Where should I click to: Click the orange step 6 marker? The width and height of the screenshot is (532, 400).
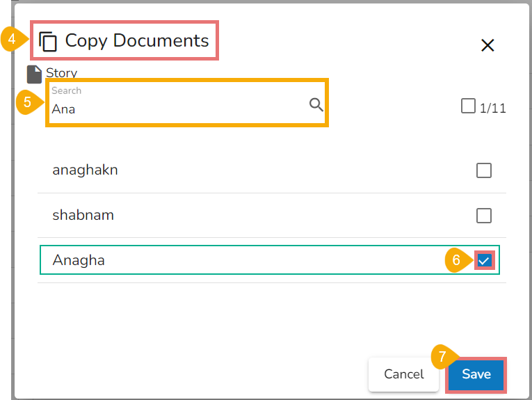coord(456,260)
